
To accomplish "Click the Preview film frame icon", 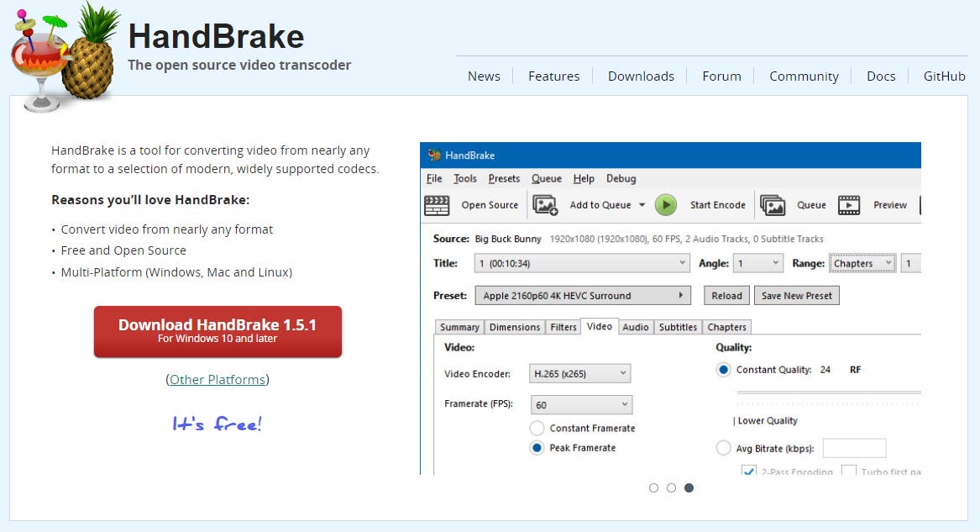I will [x=849, y=205].
